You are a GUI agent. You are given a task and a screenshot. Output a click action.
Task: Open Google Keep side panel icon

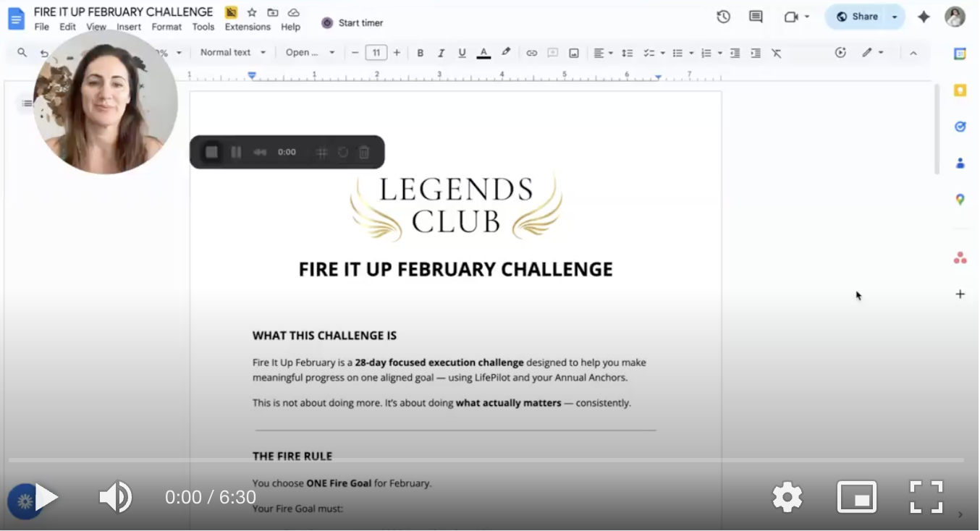(960, 90)
